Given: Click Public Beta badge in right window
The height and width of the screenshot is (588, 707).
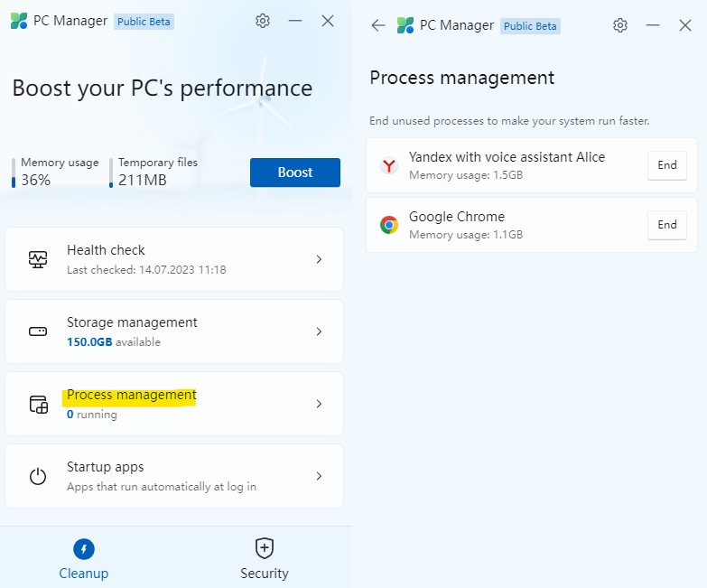Looking at the screenshot, I should pos(530,26).
